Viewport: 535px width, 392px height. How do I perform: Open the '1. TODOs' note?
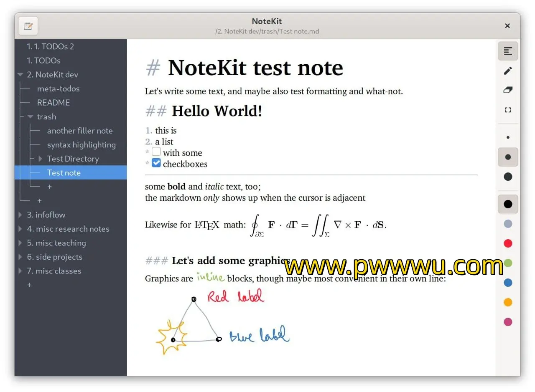[x=43, y=61]
